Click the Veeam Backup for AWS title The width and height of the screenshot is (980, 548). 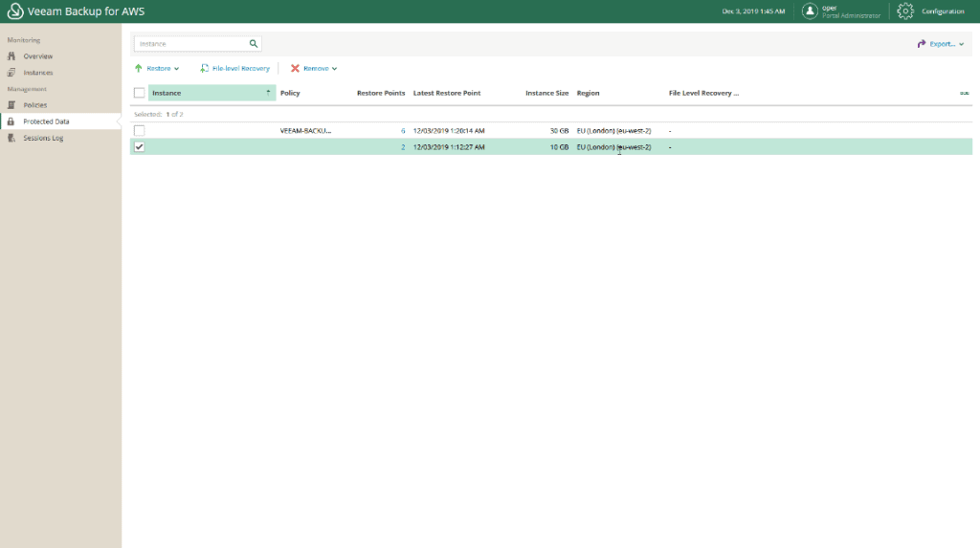pyautogui.click(x=86, y=11)
